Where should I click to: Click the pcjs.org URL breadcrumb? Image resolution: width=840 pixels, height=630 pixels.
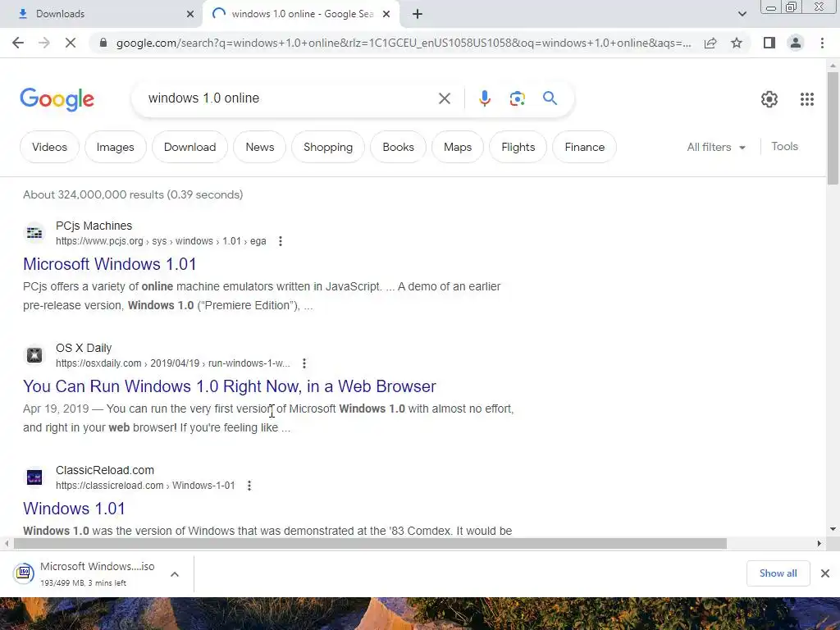tap(161, 241)
